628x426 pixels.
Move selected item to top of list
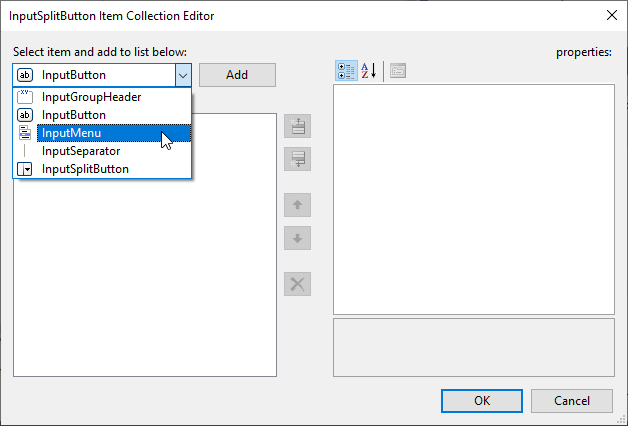click(297, 126)
